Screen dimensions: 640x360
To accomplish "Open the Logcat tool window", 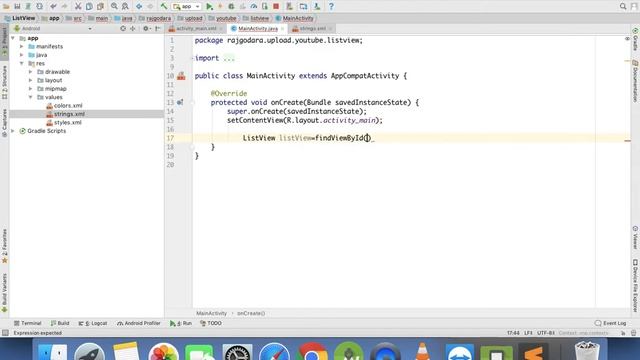I will pos(93,323).
